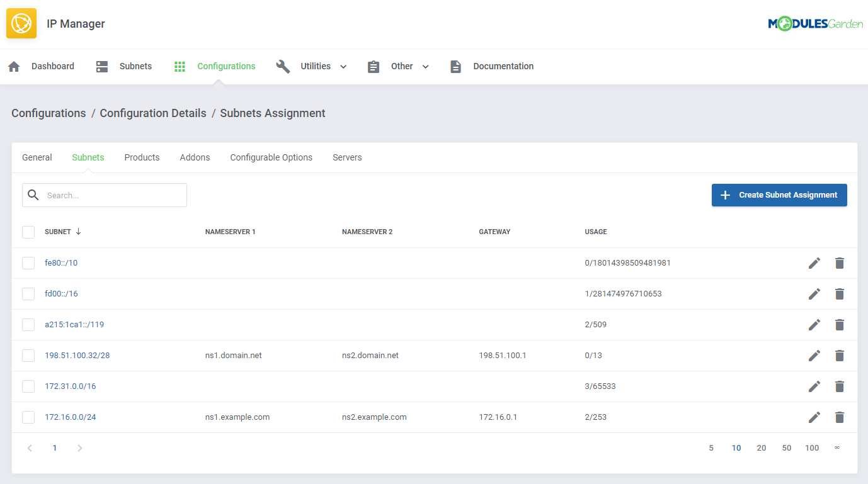This screenshot has width=868, height=484.
Task: Click the IP Manager logo icon
Action: click(21, 23)
